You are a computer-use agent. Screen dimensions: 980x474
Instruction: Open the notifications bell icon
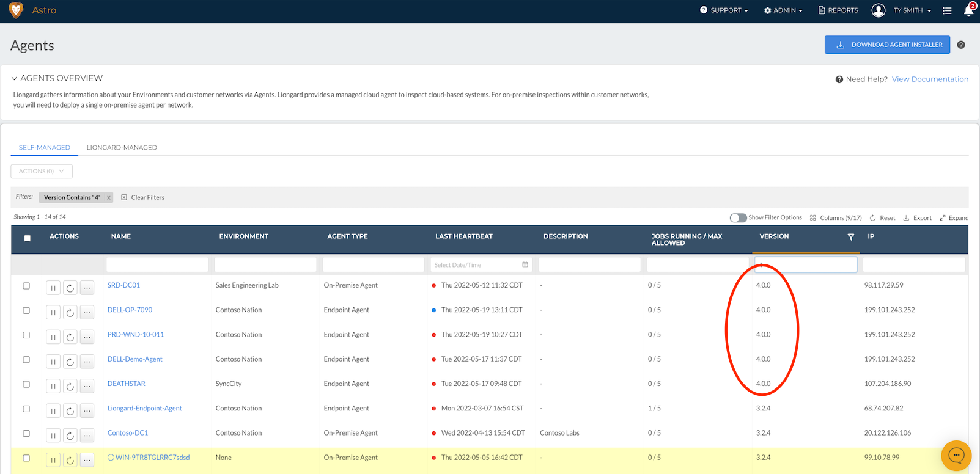click(969, 10)
